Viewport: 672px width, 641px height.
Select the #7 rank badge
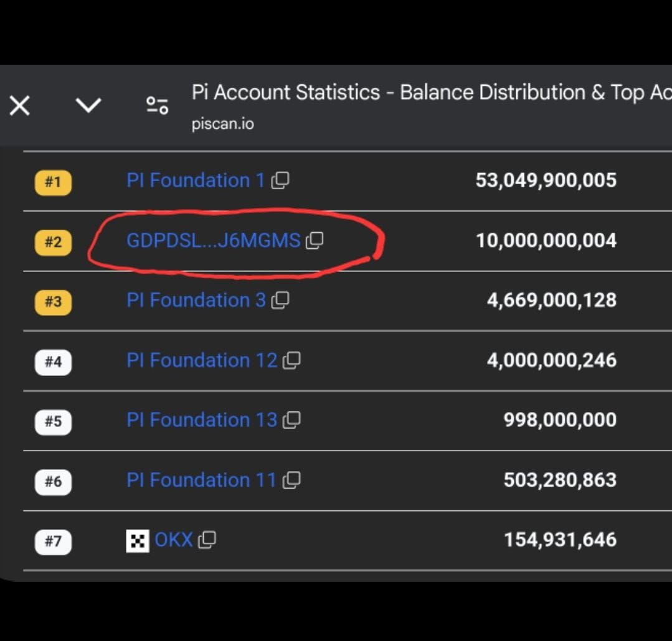[x=53, y=541]
